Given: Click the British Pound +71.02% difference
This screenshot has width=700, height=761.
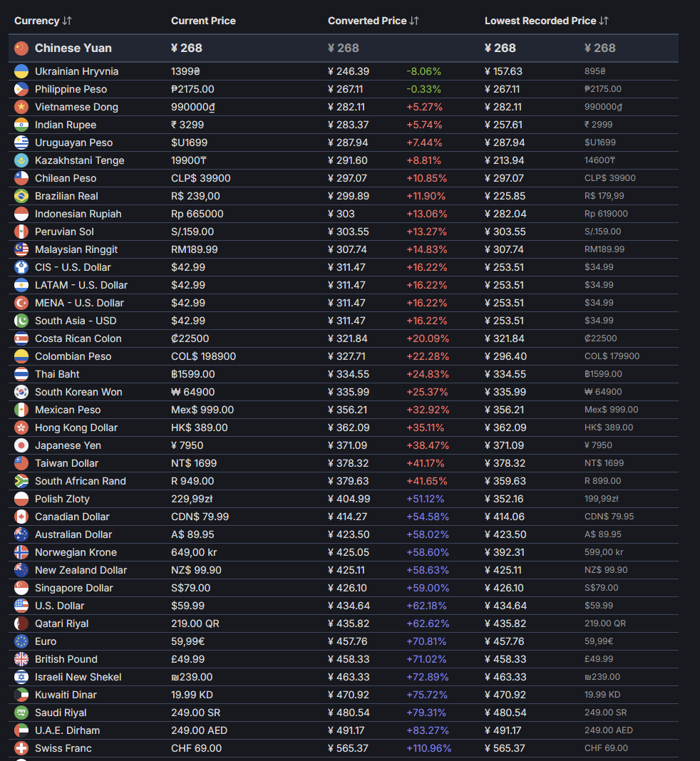Looking at the screenshot, I should (x=426, y=659).
